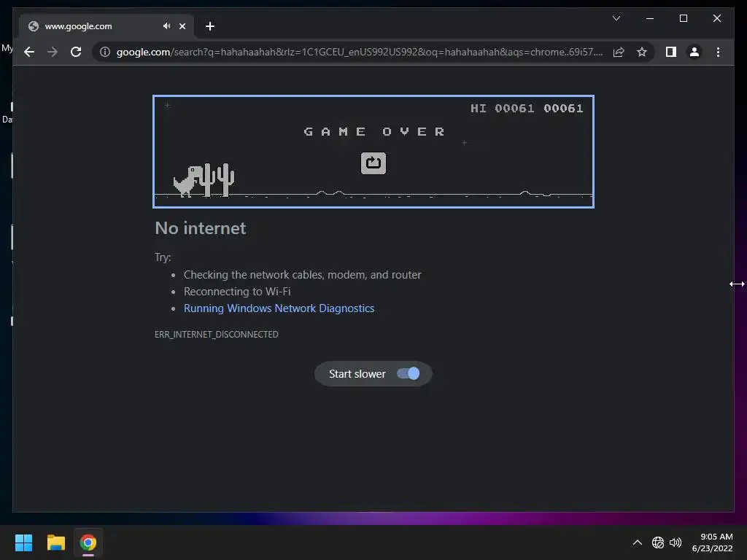Reload the current page
The width and height of the screenshot is (747, 560).
coord(76,52)
